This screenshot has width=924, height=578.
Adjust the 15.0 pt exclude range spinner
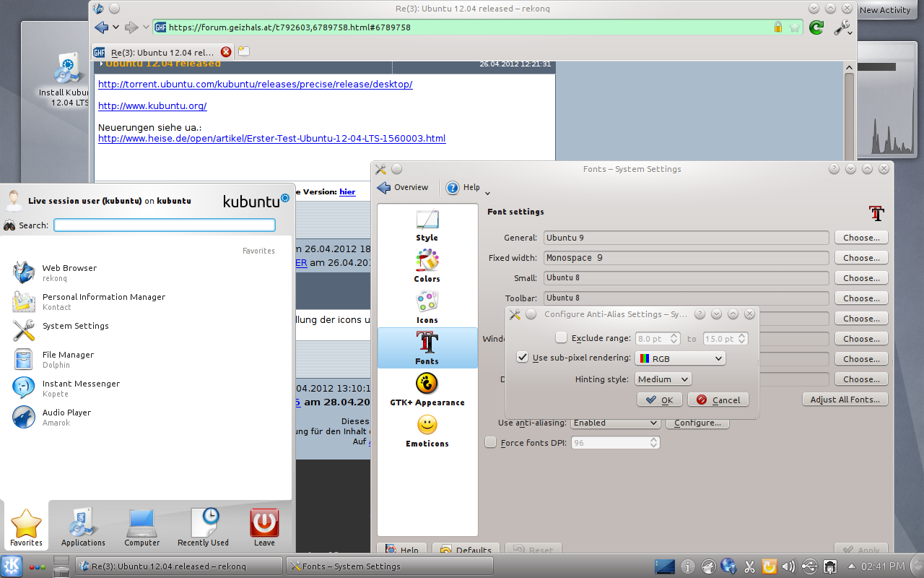tap(725, 338)
